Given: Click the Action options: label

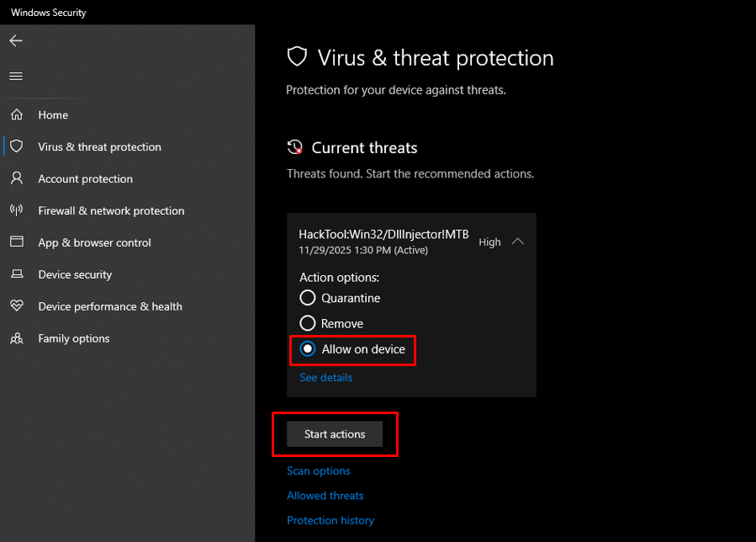Looking at the screenshot, I should (x=340, y=278).
